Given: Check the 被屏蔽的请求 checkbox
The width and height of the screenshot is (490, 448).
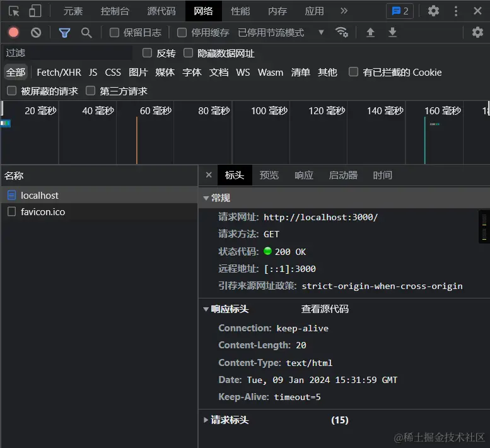Looking at the screenshot, I should (x=11, y=91).
